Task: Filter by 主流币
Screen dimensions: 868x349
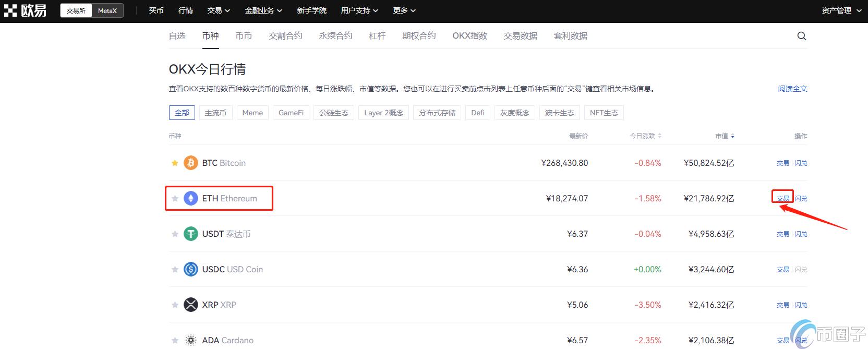Action: pos(215,113)
